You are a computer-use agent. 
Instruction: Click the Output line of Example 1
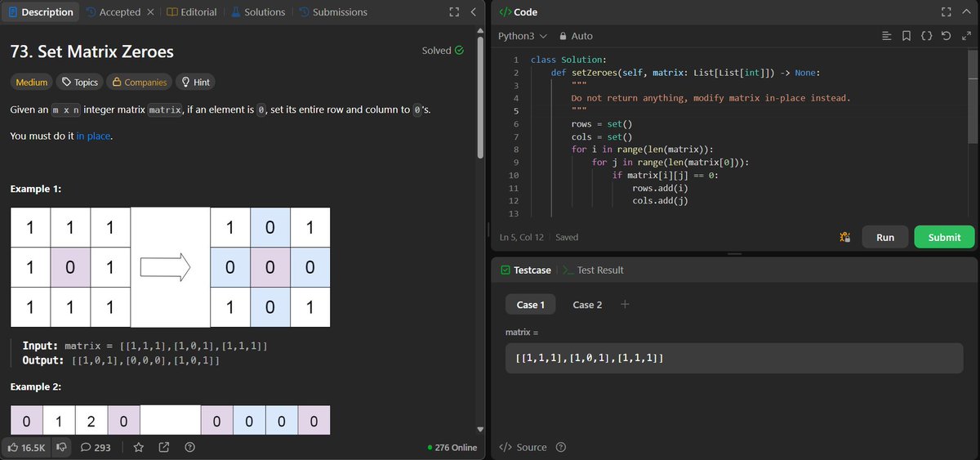(x=121, y=360)
